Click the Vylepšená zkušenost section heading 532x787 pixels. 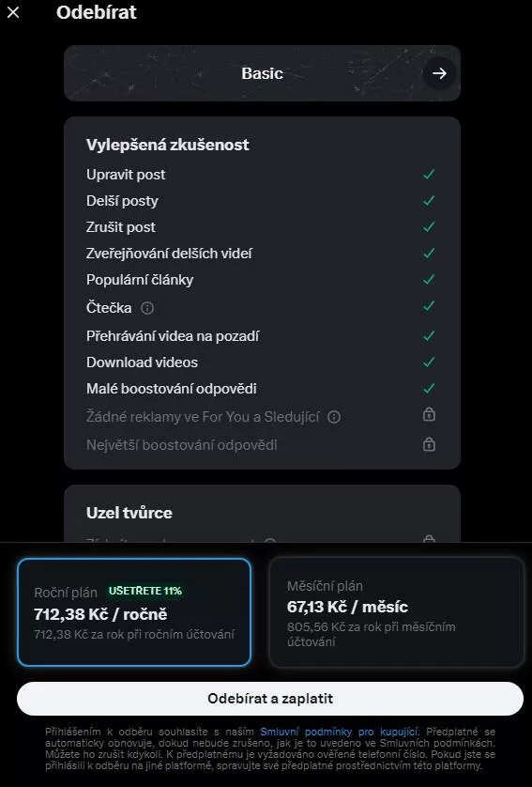(167, 145)
